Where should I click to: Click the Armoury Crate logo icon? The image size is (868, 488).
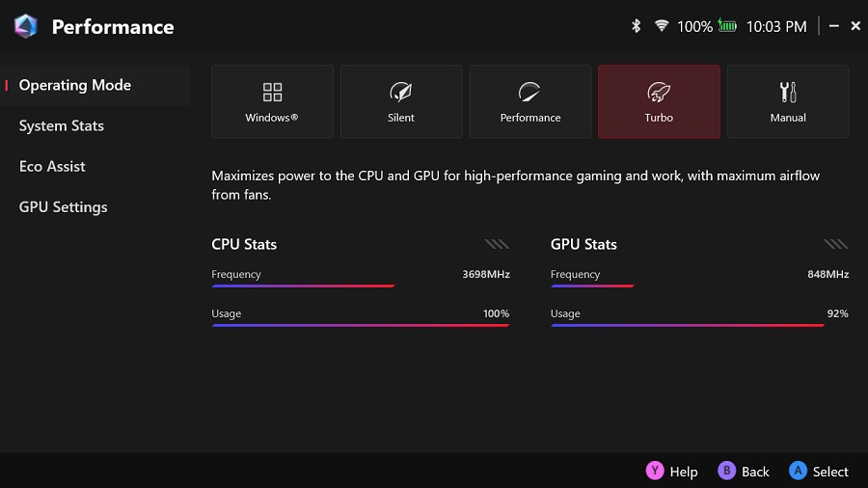[26, 27]
